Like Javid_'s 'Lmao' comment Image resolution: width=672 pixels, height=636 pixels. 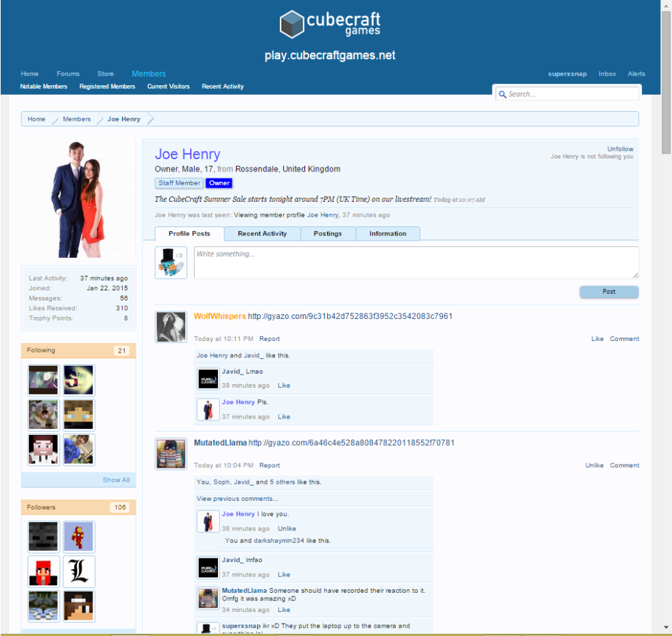click(x=284, y=386)
